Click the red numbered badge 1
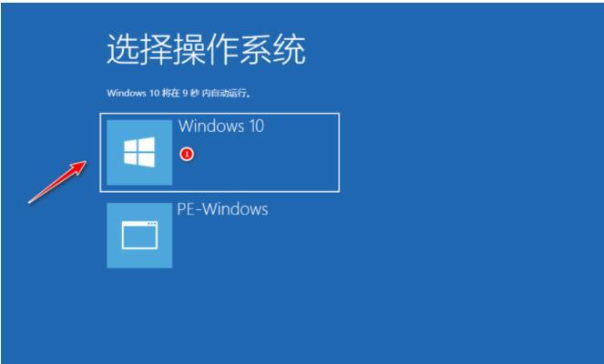The width and height of the screenshot is (604, 364). click(187, 155)
